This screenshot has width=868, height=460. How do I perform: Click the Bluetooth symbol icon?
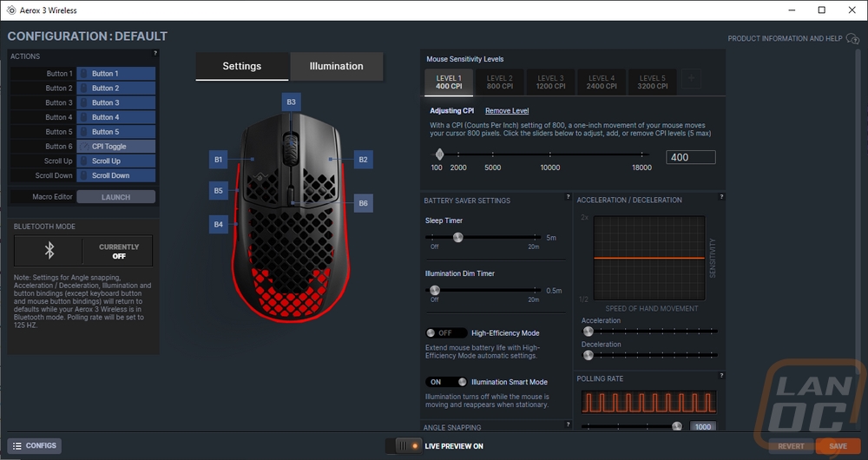coord(49,250)
